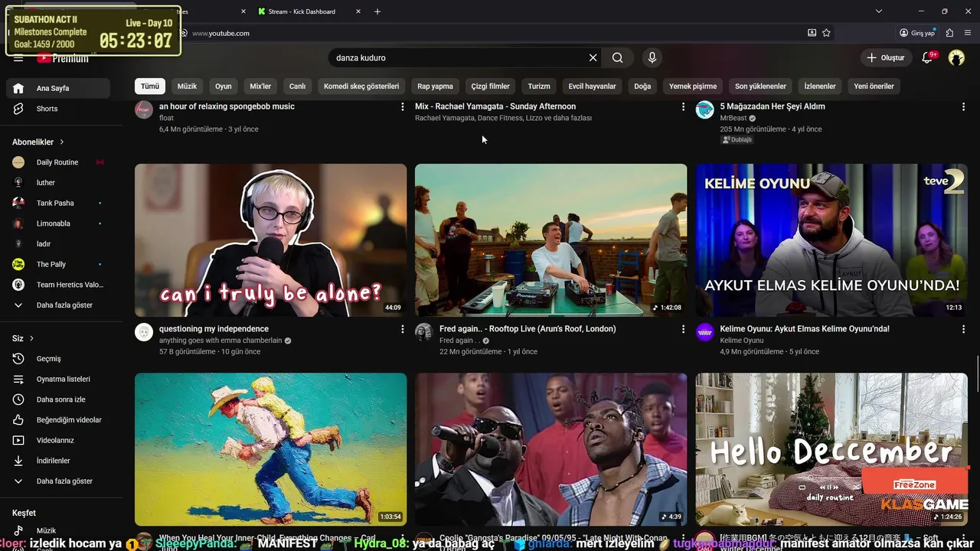Viewport: 980px width, 551px height.
Task: Bookmark this page with the star icon
Action: click(x=826, y=33)
